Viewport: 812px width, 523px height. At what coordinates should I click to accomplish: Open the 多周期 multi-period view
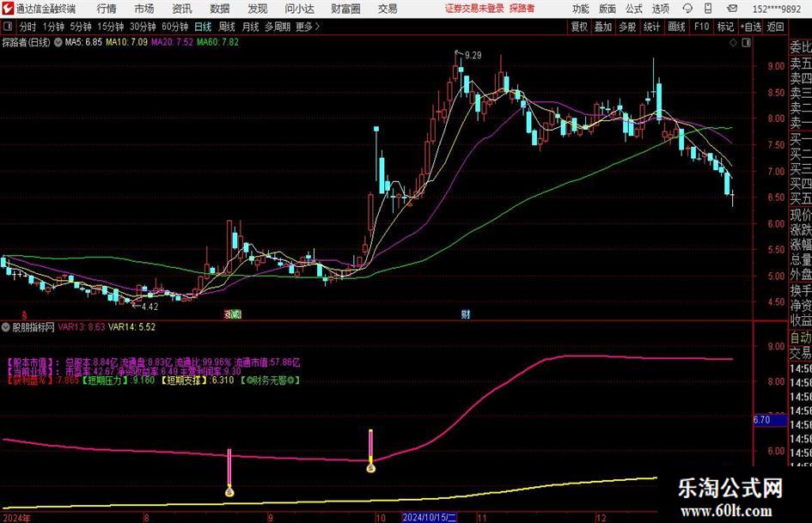coord(278,27)
